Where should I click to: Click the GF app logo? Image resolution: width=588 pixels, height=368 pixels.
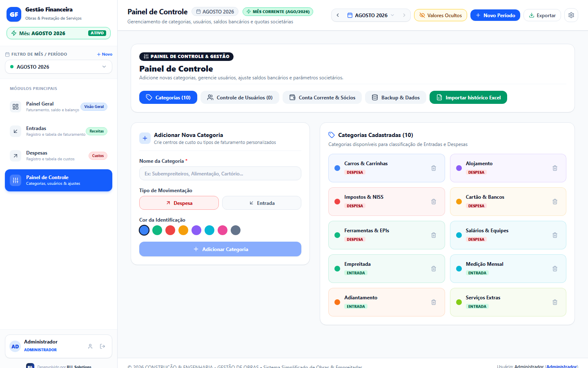click(x=14, y=14)
